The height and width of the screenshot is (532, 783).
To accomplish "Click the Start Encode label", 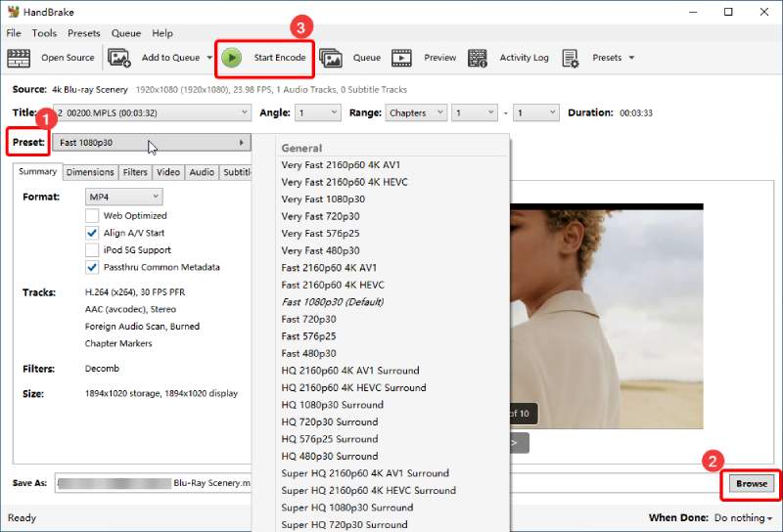I will (280, 58).
